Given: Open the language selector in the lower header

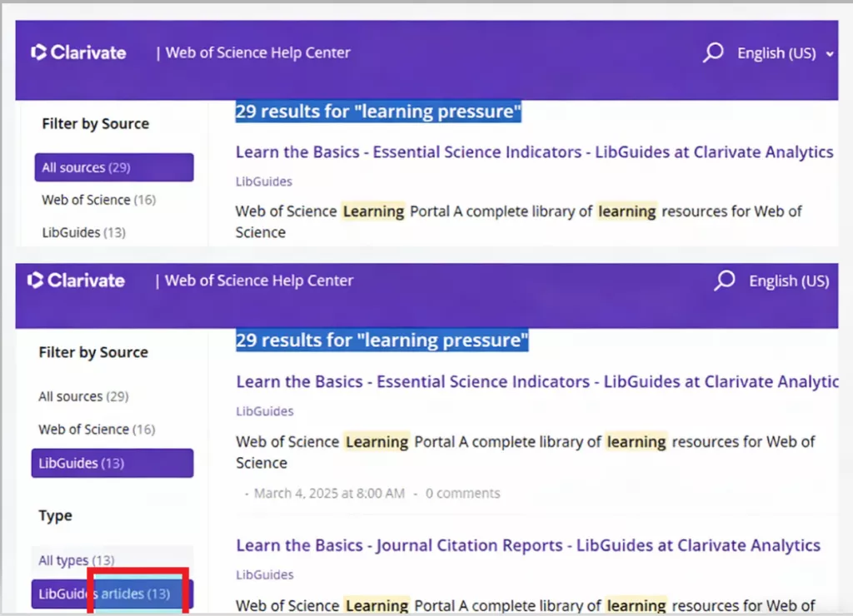Looking at the screenshot, I should 788,281.
